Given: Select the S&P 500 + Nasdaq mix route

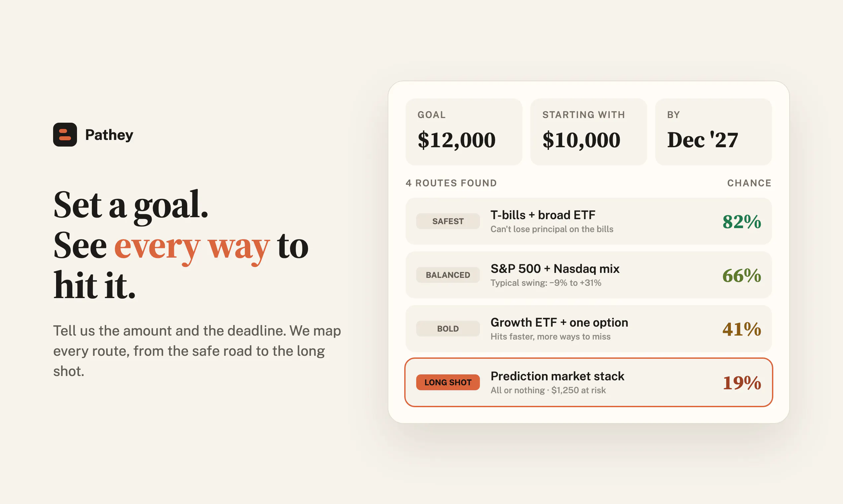Looking at the screenshot, I should [588, 275].
